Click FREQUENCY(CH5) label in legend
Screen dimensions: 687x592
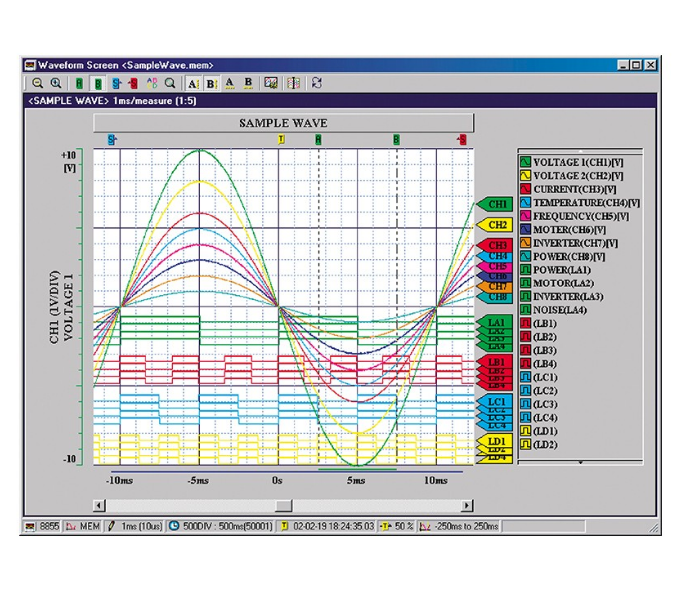tap(582, 216)
